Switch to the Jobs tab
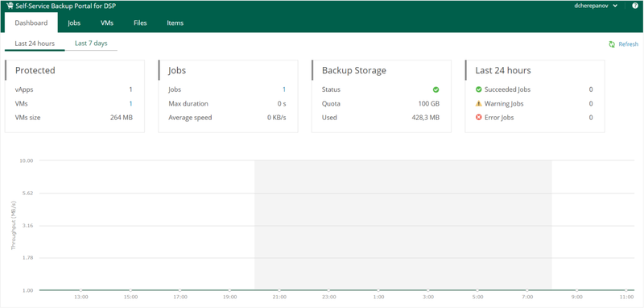Image resolution: width=644 pixels, height=308 pixels. pyautogui.click(x=74, y=23)
